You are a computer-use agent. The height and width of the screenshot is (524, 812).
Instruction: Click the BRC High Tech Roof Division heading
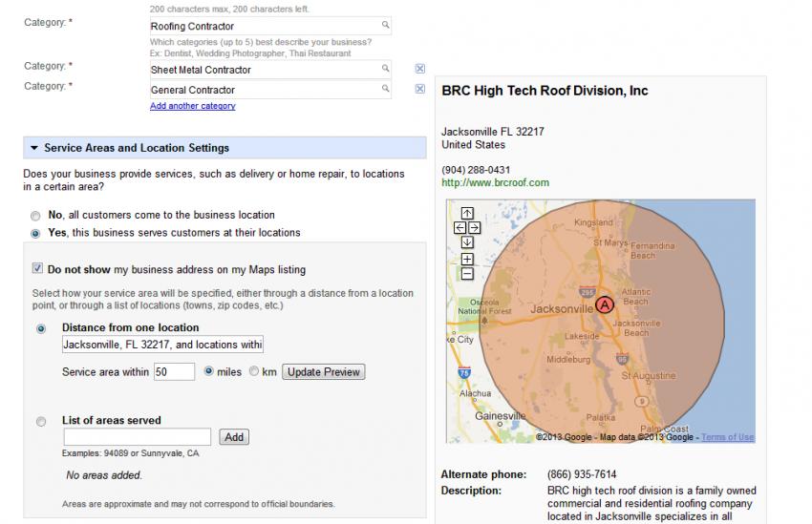(x=545, y=91)
